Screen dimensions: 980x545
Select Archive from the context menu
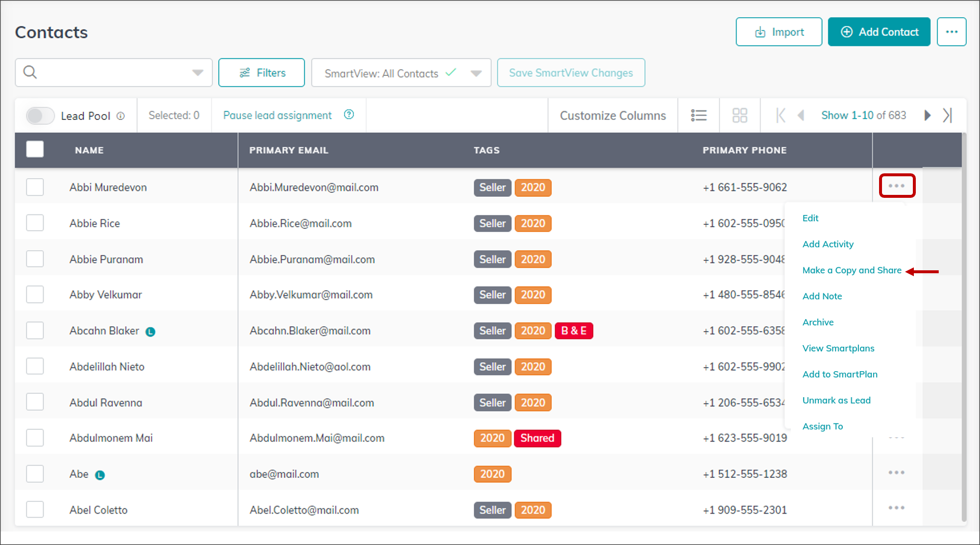click(818, 322)
